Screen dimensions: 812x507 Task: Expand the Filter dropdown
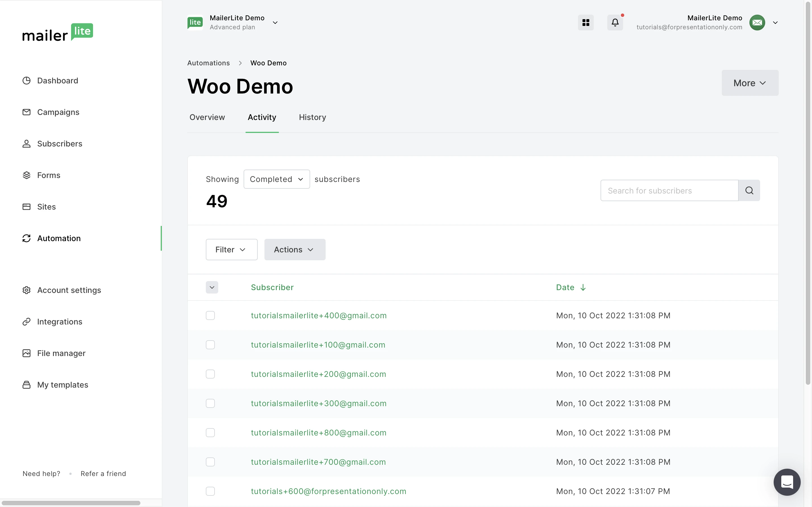pyautogui.click(x=231, y=250)
